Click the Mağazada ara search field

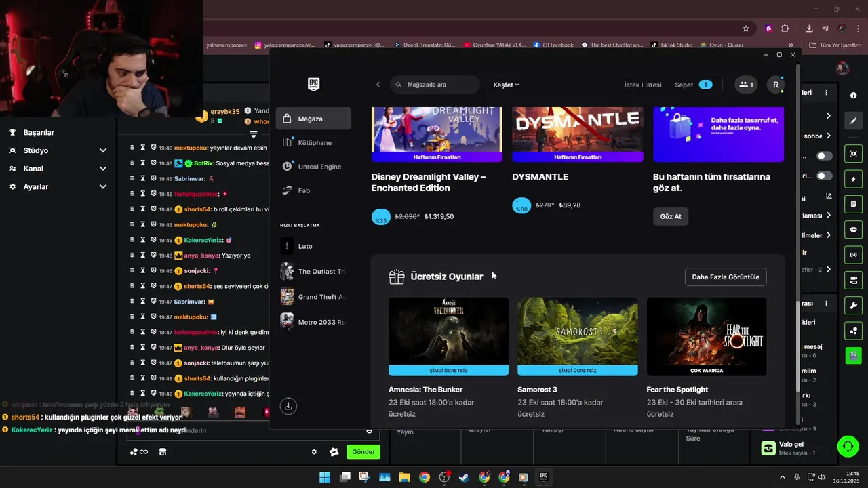click(435, 85)
